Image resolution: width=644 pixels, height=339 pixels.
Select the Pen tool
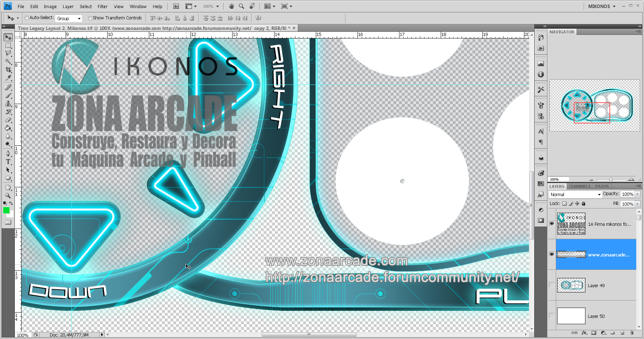(8, 153)
